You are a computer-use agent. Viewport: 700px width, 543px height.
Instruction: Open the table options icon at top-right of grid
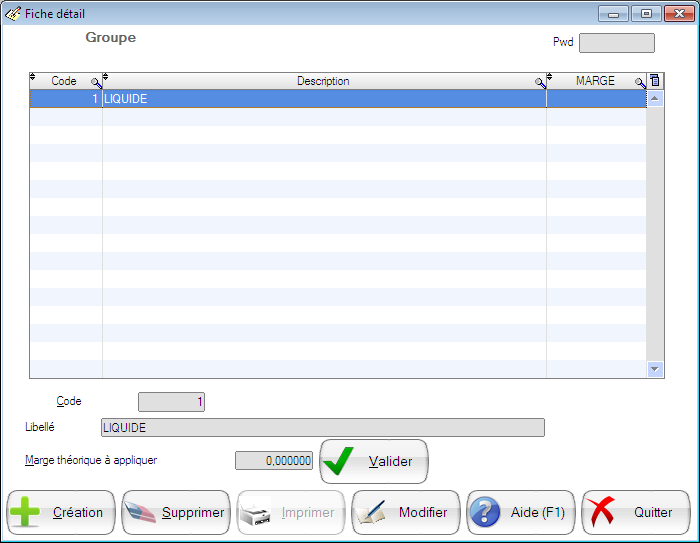pyautogui.click(x=655, y=81)
